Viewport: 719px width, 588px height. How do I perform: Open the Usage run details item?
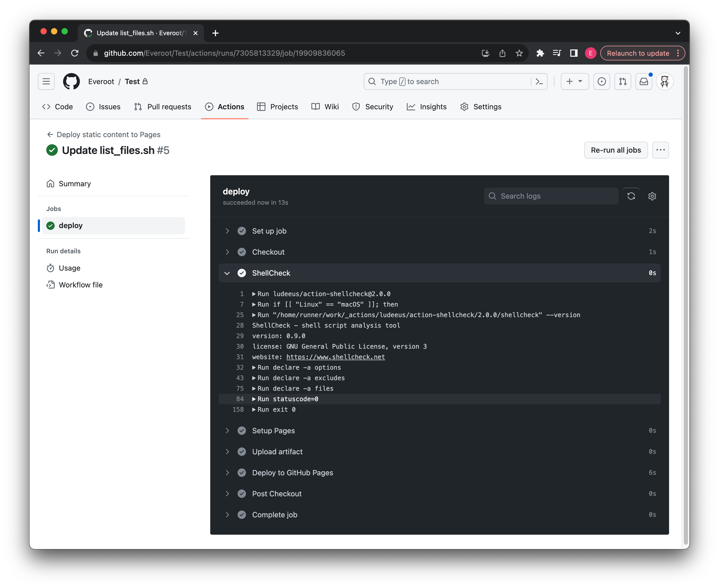click(x=69, y=267)
